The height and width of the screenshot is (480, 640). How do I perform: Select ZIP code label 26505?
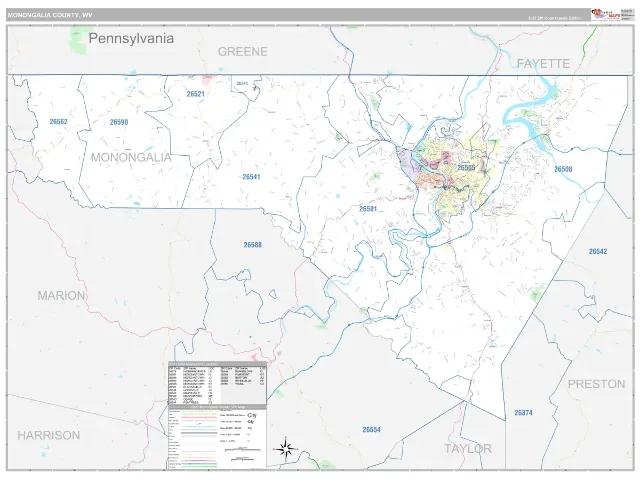point(466,168)
